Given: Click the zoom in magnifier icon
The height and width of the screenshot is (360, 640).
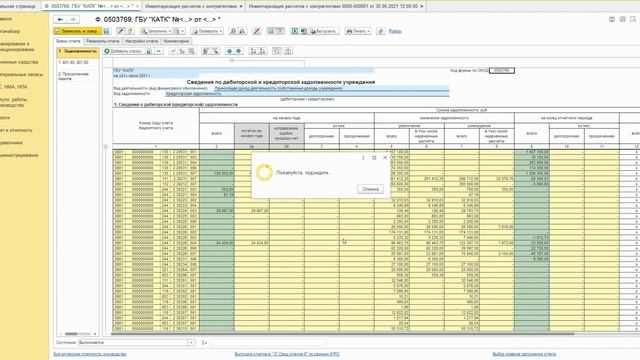Looking at the screenshot, I should coord(233,31).
